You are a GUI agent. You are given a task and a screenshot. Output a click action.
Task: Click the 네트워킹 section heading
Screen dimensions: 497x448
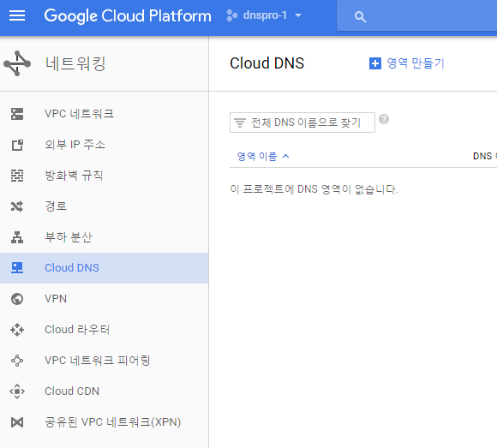point(75,63)
